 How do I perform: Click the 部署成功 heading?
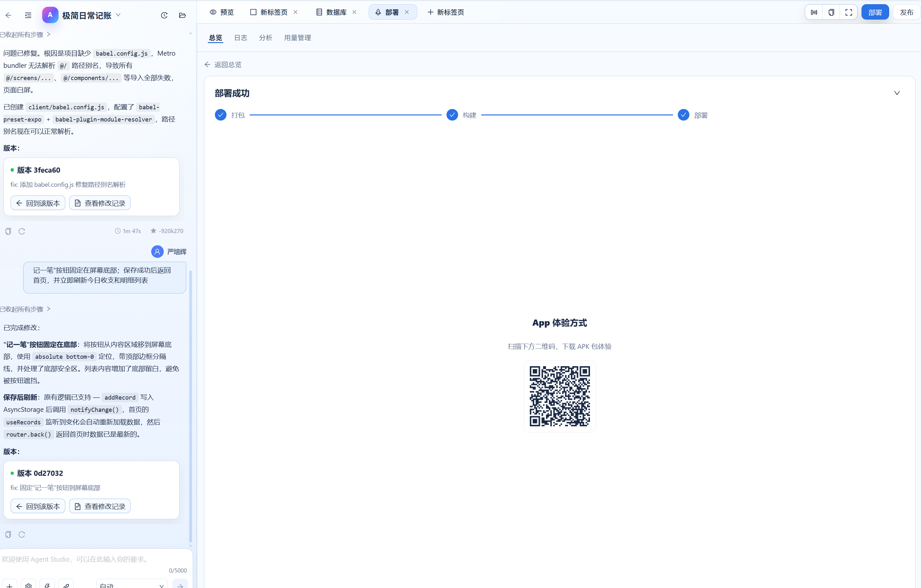click(232, 93)
